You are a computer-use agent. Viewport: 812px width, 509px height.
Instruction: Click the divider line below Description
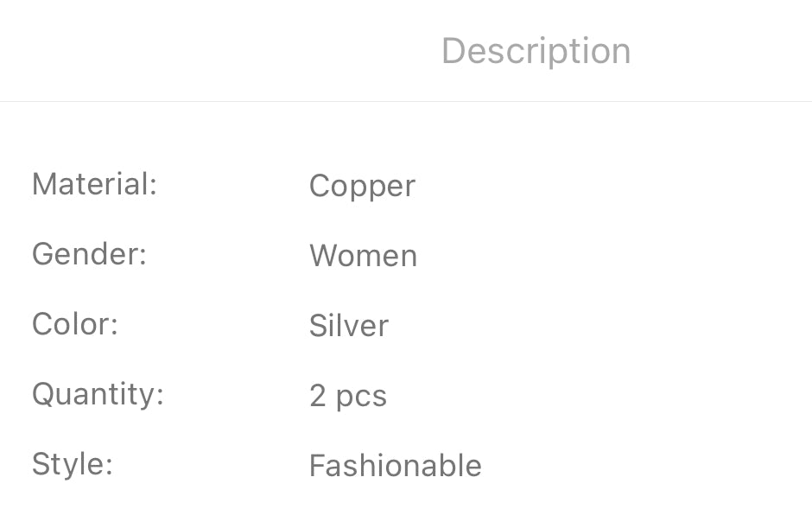pos(406,101)
